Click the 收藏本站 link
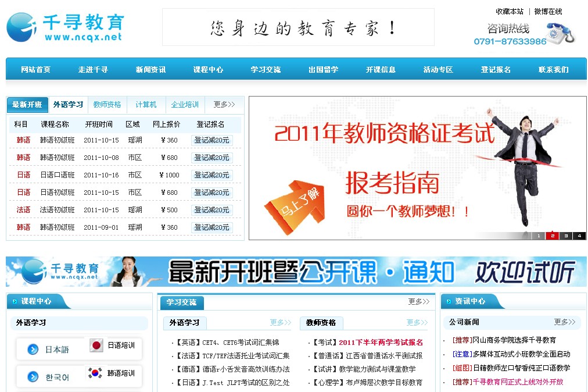Image resolution: width=588 pixels, height=392 pixels. click(x=510, y=12)
